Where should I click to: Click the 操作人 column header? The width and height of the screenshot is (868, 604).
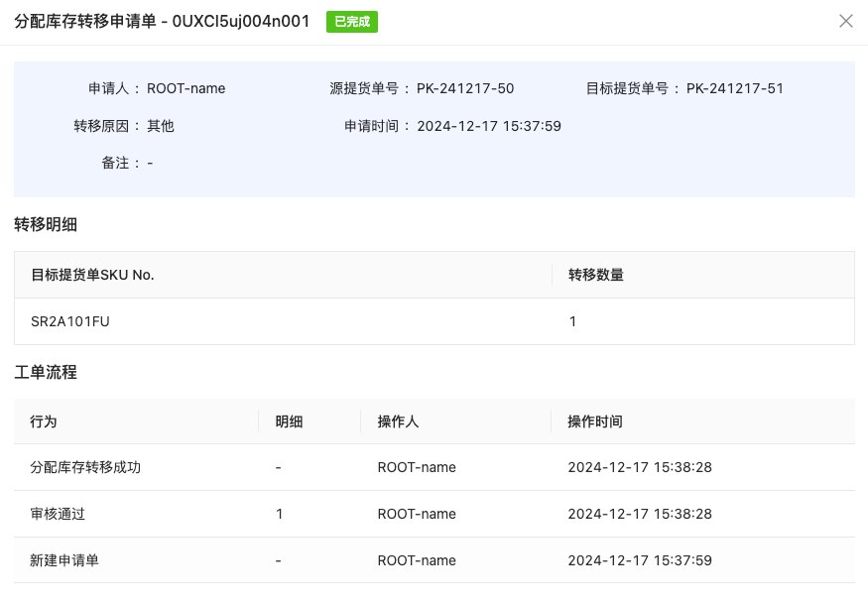tap(398, 422)
